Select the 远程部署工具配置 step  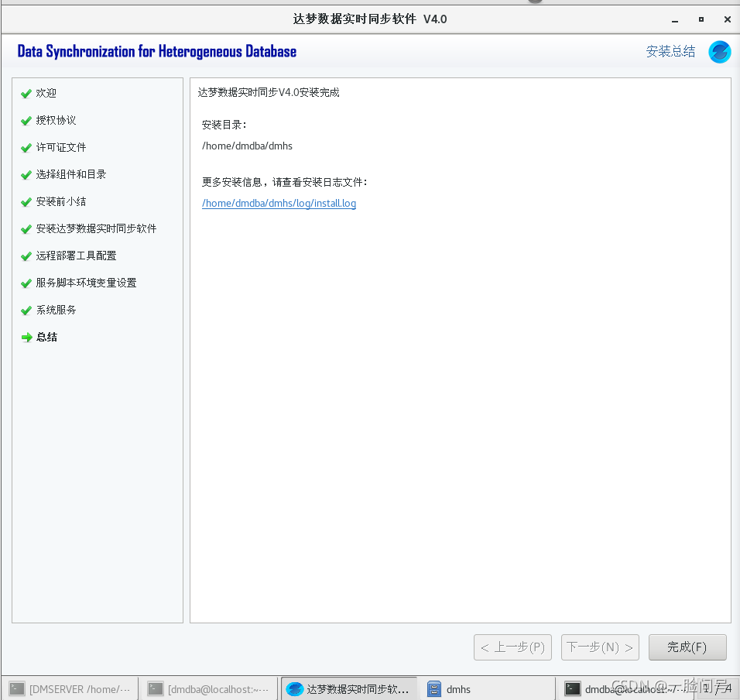(76, 256)
